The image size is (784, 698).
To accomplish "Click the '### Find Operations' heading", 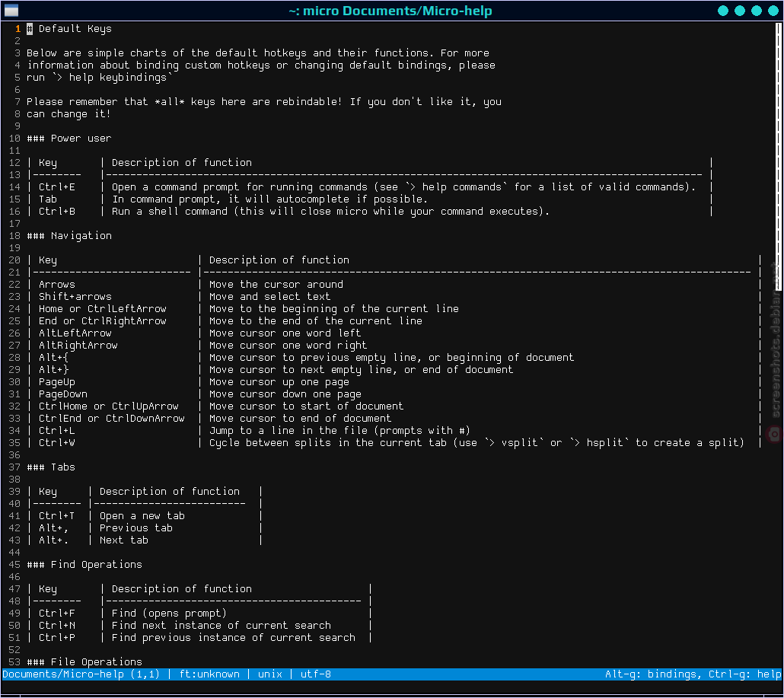I will tap(84, 565).
